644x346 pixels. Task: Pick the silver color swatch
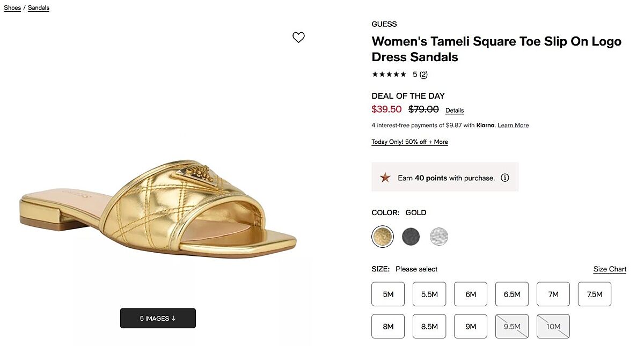pos(439,237)
